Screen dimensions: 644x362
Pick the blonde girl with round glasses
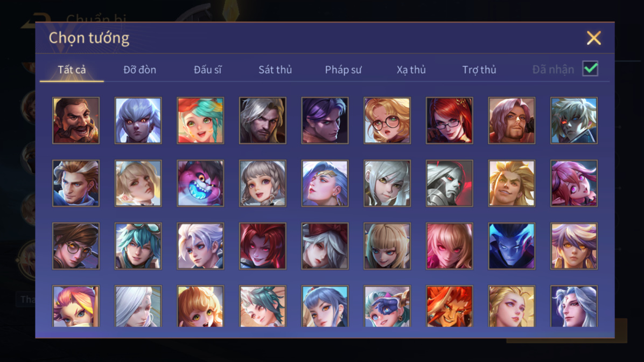387,120
